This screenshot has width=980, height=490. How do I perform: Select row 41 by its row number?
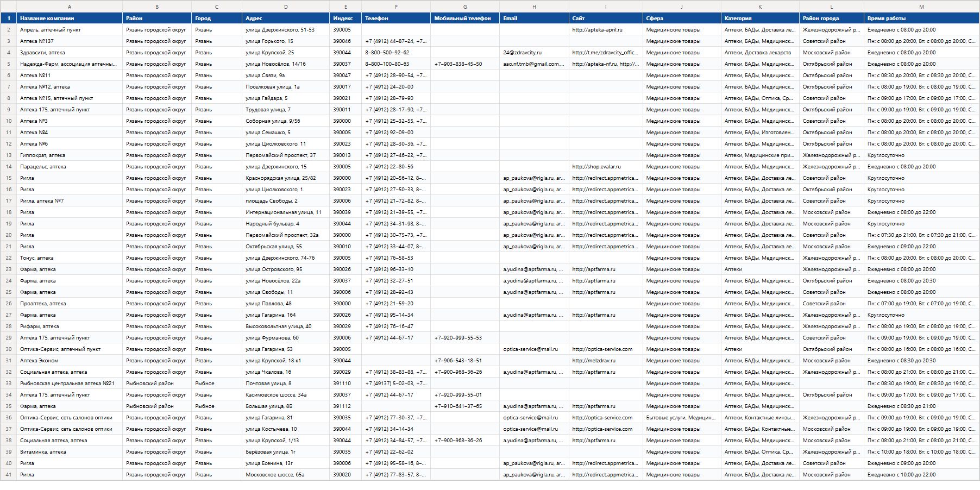9,474
